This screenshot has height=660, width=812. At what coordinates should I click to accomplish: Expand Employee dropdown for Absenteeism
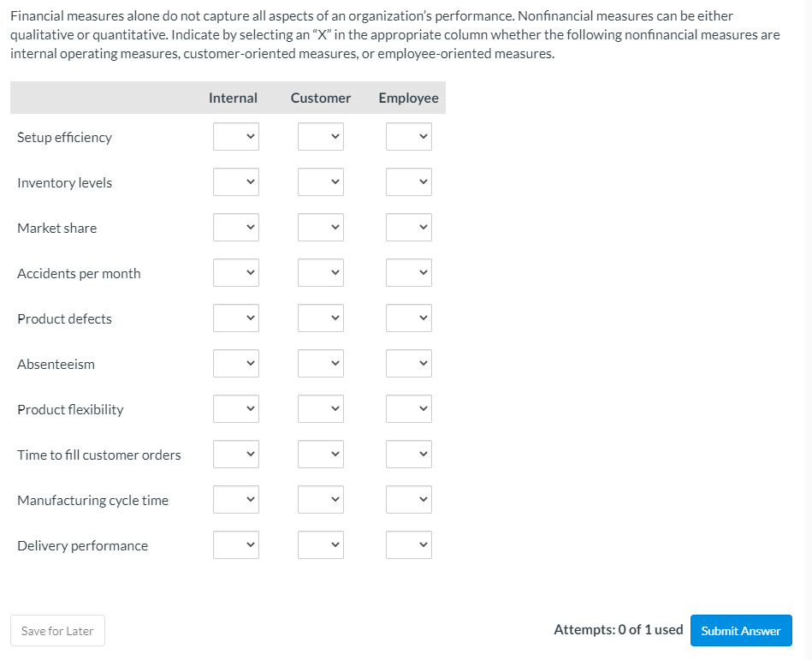coord(408,363)
